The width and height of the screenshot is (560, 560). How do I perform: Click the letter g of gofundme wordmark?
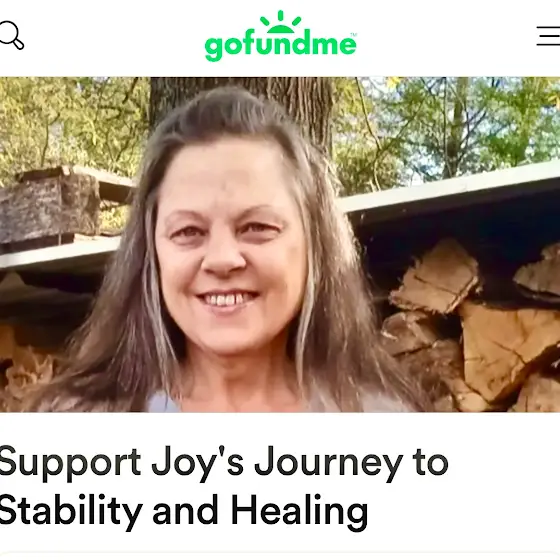coord(214,49)
